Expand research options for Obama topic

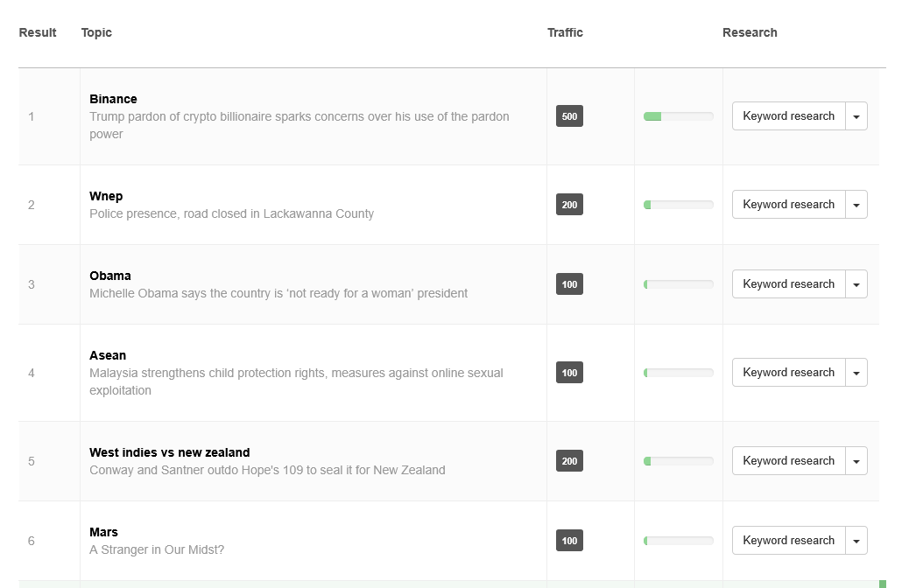tap(856, 284)
